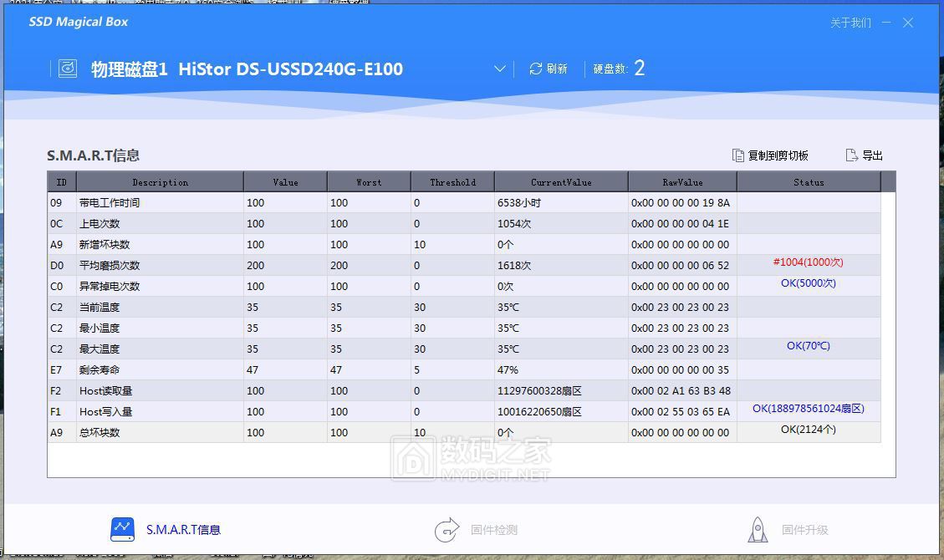Click the OK(70℃) status

(808, 346)
